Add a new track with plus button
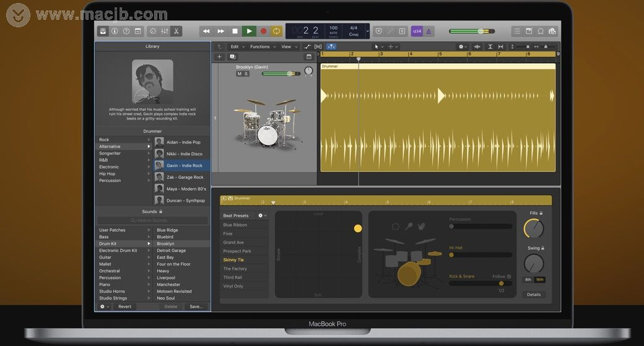644x346 pixels. (x=219, y=57)
